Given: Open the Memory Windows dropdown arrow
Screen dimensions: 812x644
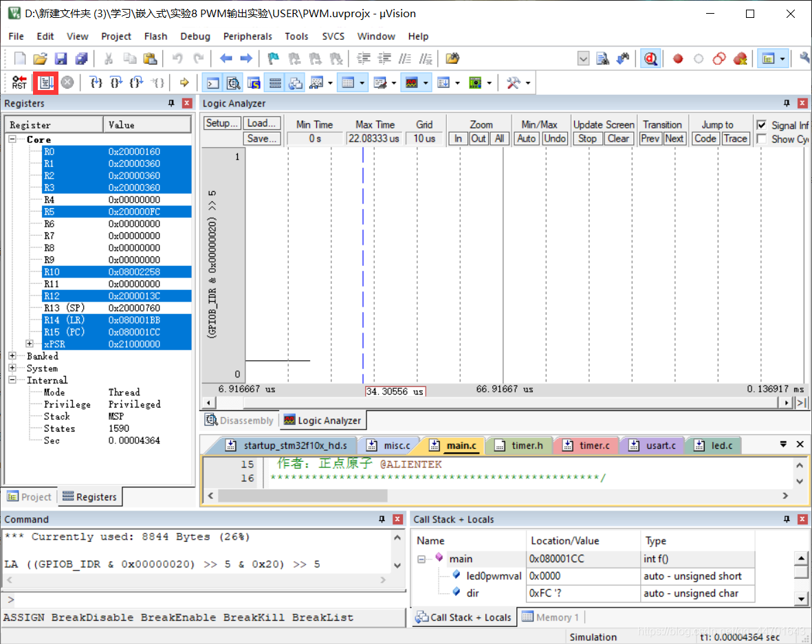Looking at the screenshot, I should [x=362, y=83].
